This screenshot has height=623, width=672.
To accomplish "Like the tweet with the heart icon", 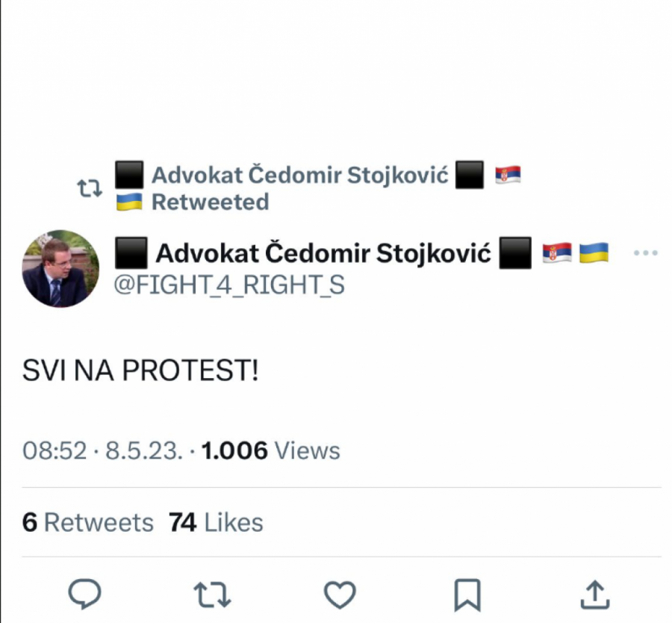I will point(340,595).
